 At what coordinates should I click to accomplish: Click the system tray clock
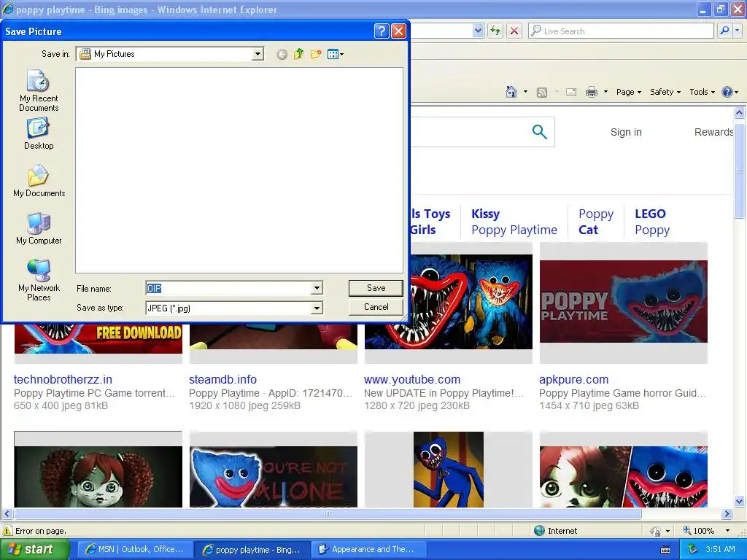[x=720, y=549]
